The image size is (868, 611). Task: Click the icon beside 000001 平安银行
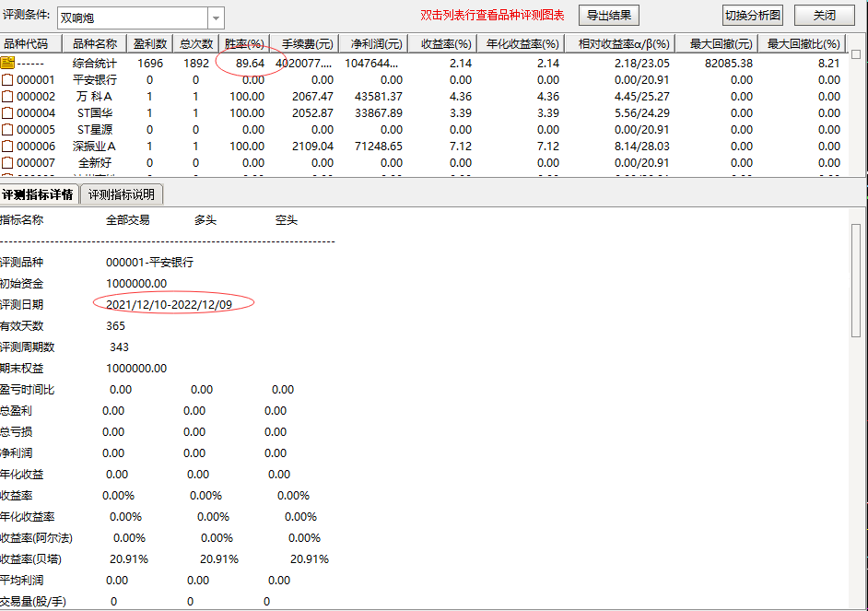pos(7,79)
